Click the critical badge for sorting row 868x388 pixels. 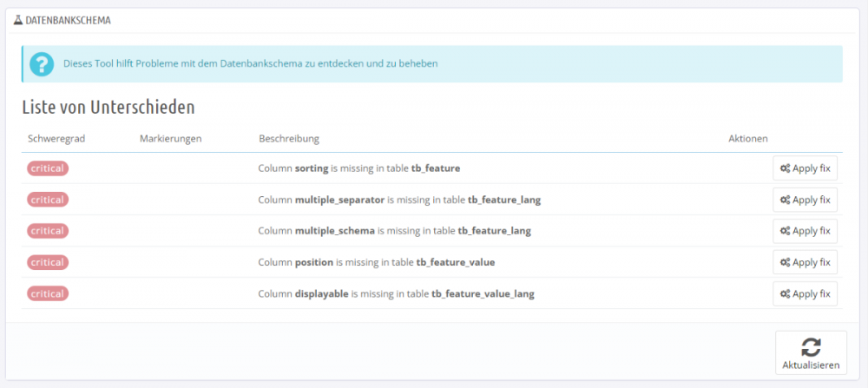click(x=48, y=168)
